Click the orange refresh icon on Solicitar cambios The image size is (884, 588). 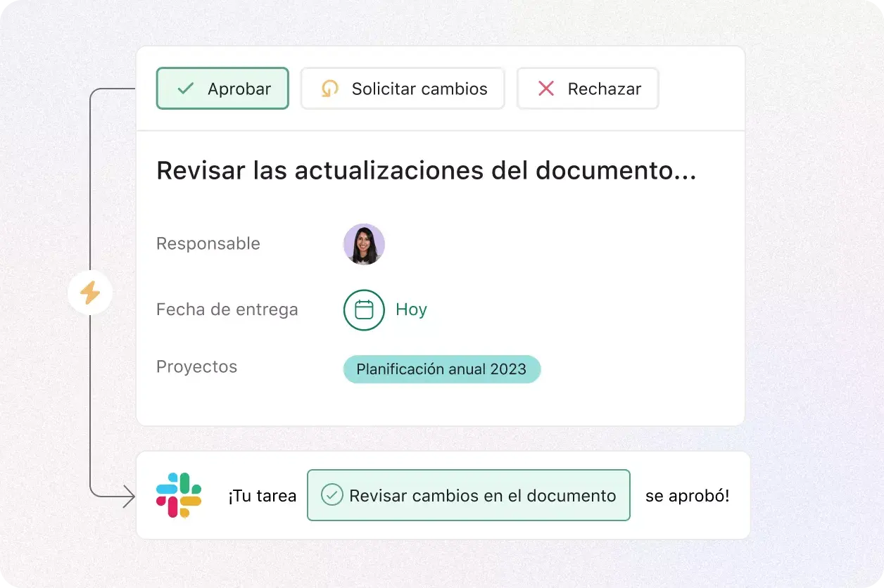(x=328, y=89)
